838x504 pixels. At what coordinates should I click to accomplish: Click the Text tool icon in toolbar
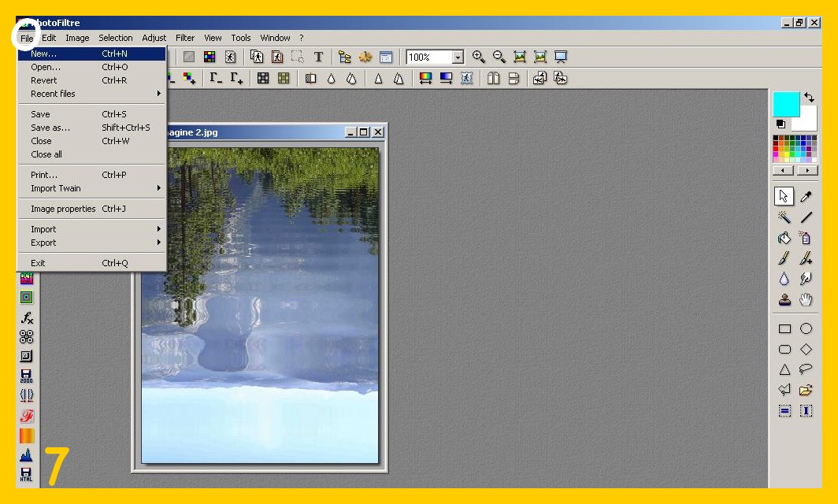pos(318,57)
